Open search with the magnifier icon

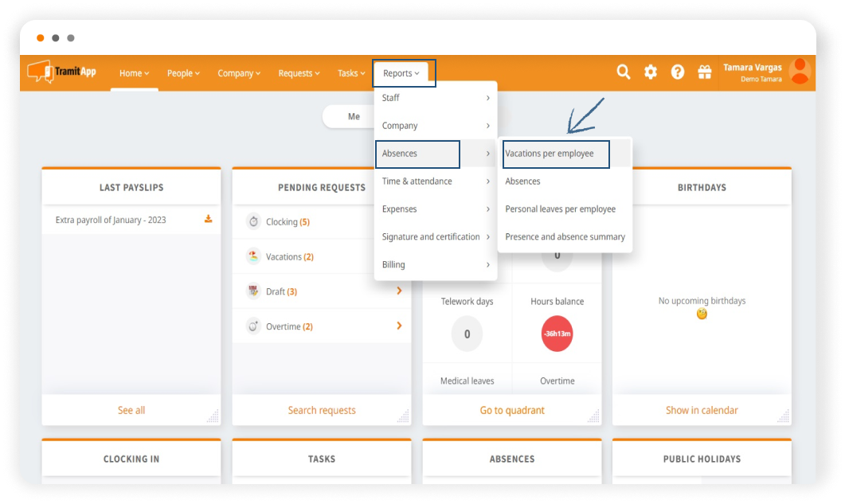point(624,72)
